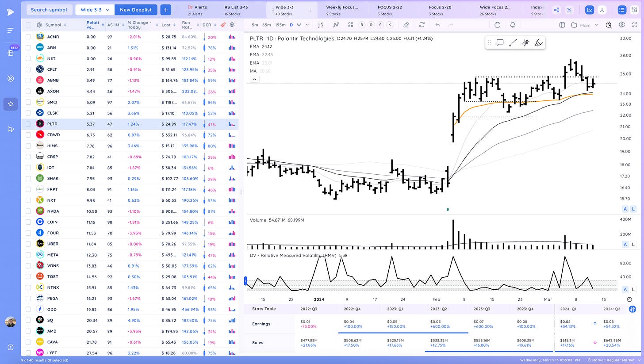
Task: Share to X (Twitter) icon
Action: (569, 10)
